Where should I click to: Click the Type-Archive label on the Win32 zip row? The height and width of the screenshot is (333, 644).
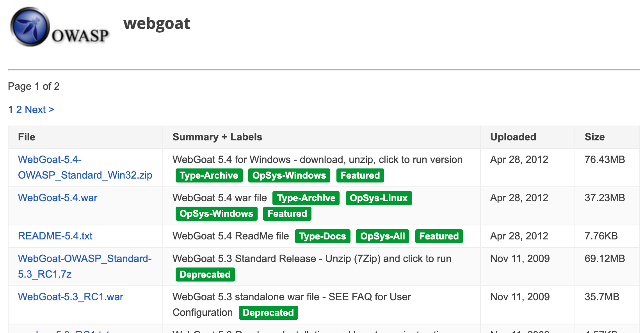[209, 175]
